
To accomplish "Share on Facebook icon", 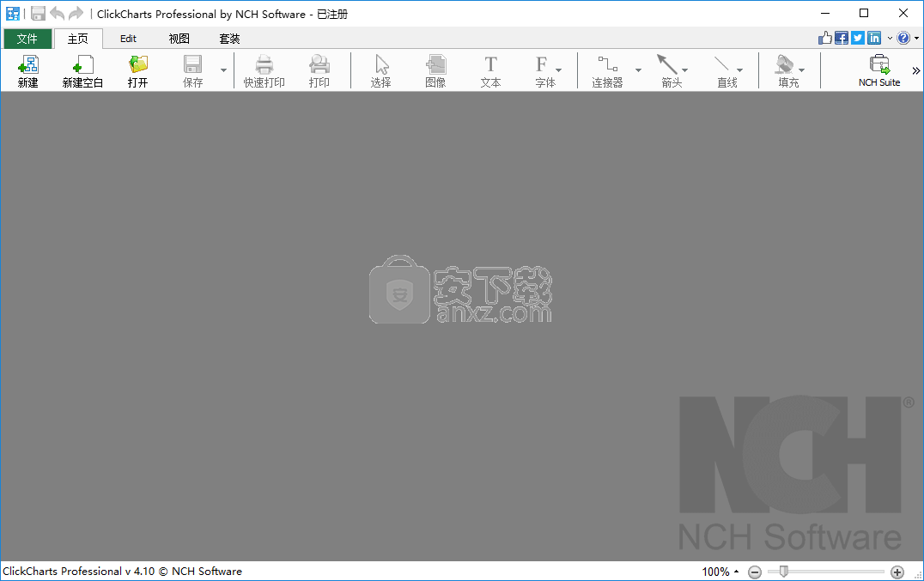I will (x=842, y=38).
